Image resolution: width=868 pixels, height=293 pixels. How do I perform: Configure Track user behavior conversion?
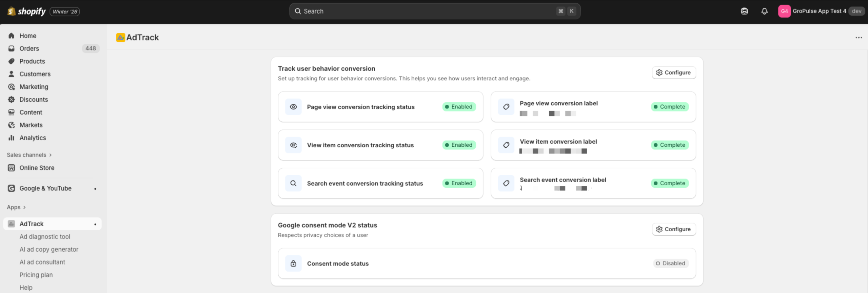pos(674,72)
